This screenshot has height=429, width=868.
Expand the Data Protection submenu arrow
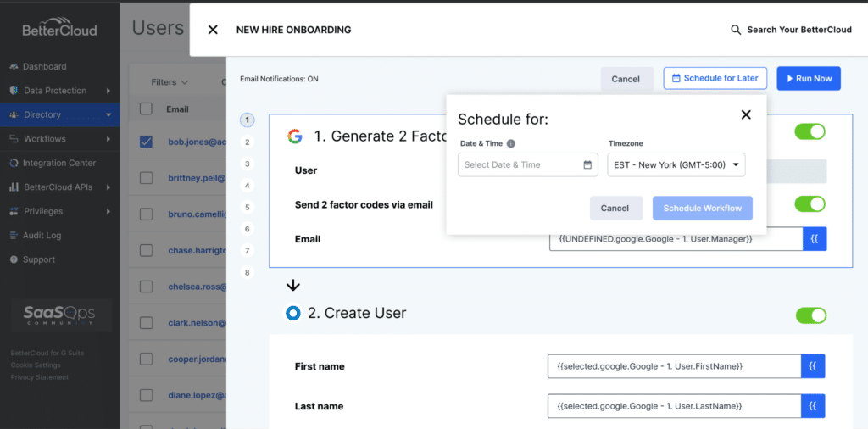point(108,91)
